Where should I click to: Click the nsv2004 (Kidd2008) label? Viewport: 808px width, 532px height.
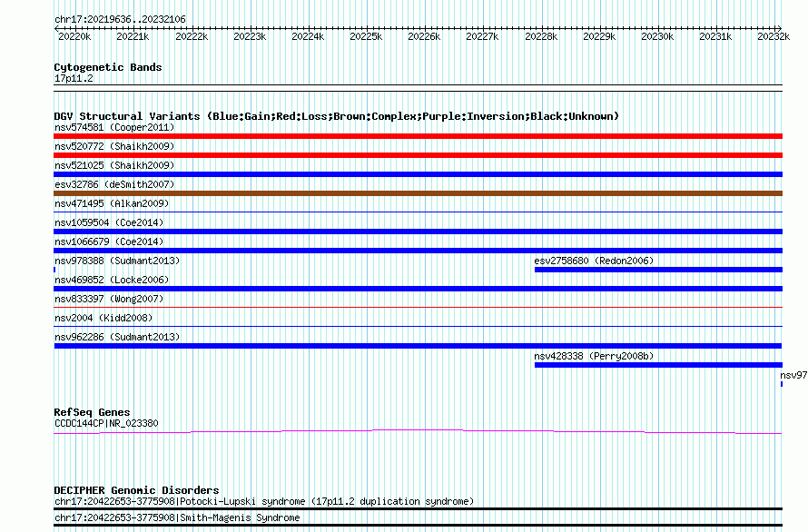[x=103, y=318]
